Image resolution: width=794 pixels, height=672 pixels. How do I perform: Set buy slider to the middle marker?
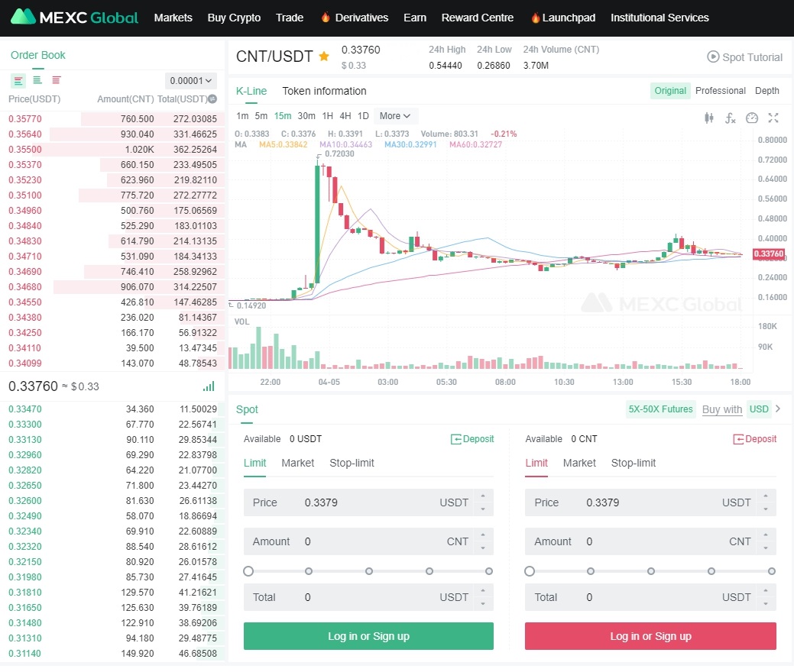[x=368, y=571]
